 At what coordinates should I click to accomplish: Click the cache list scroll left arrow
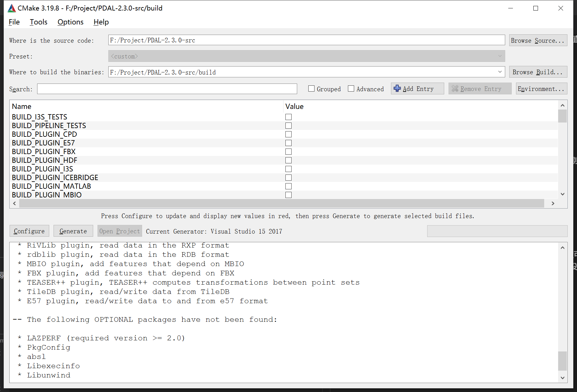[x=14, y=203]
